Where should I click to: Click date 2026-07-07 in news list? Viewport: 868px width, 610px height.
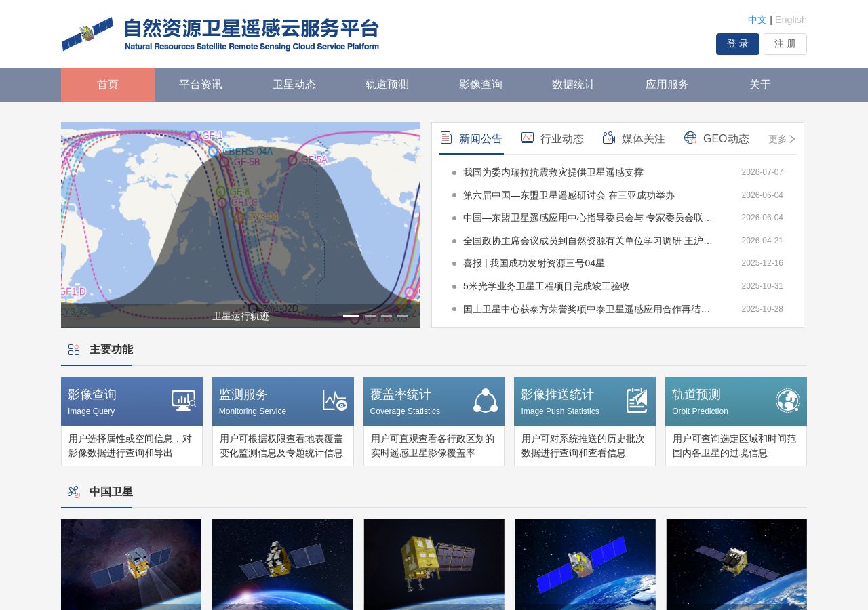point(762,172)
